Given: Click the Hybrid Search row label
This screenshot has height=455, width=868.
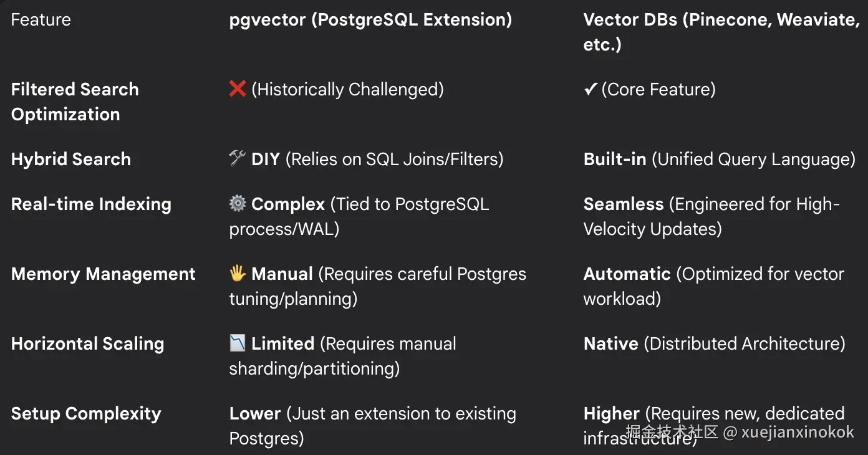Looking at the screenshot, I should [71, 160].
